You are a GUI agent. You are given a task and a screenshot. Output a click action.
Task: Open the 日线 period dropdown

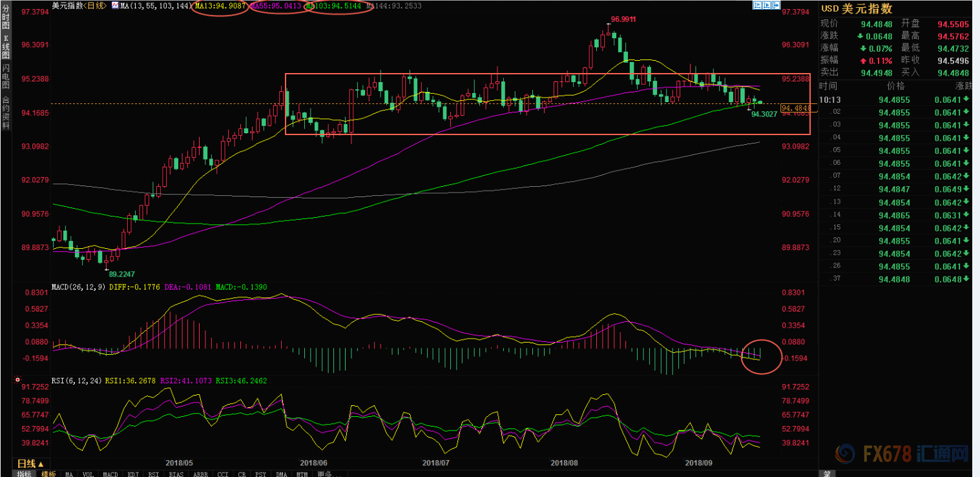pyautogui.click(x=30, y=463)
